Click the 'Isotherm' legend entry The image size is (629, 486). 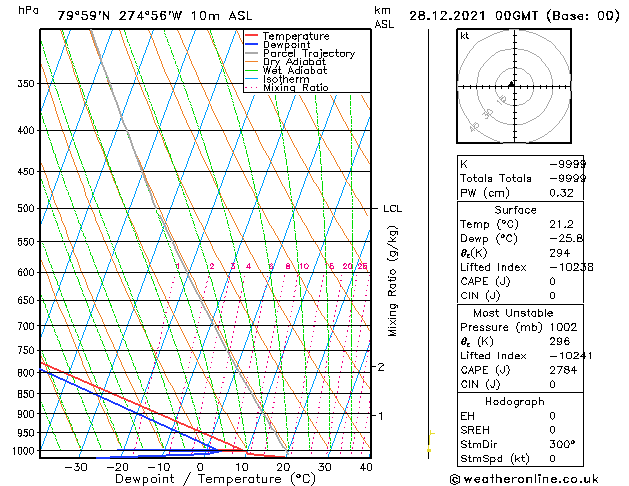[x=277, y=79]
